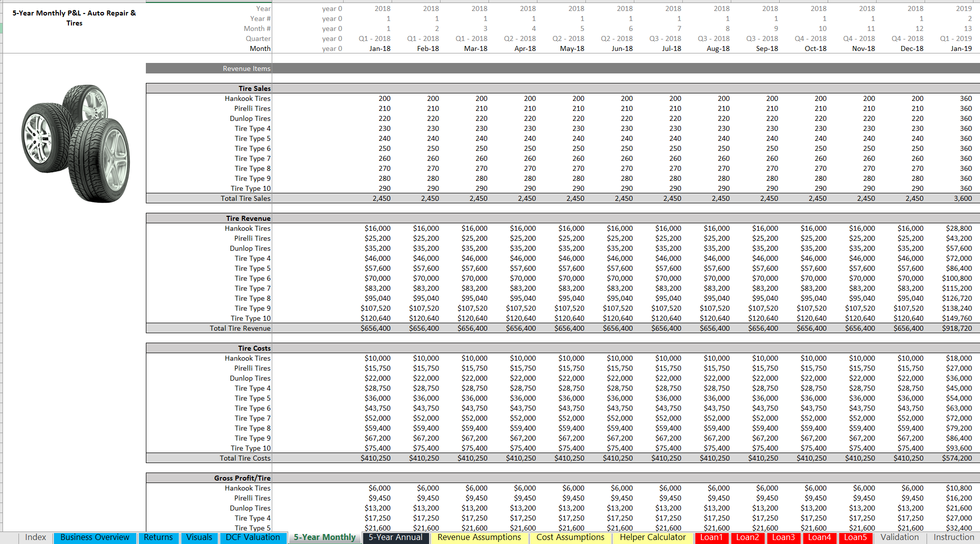Open the Loan3 sheet tab
The width and height of the screenshot is (980, 544).
tap(783, 538)
